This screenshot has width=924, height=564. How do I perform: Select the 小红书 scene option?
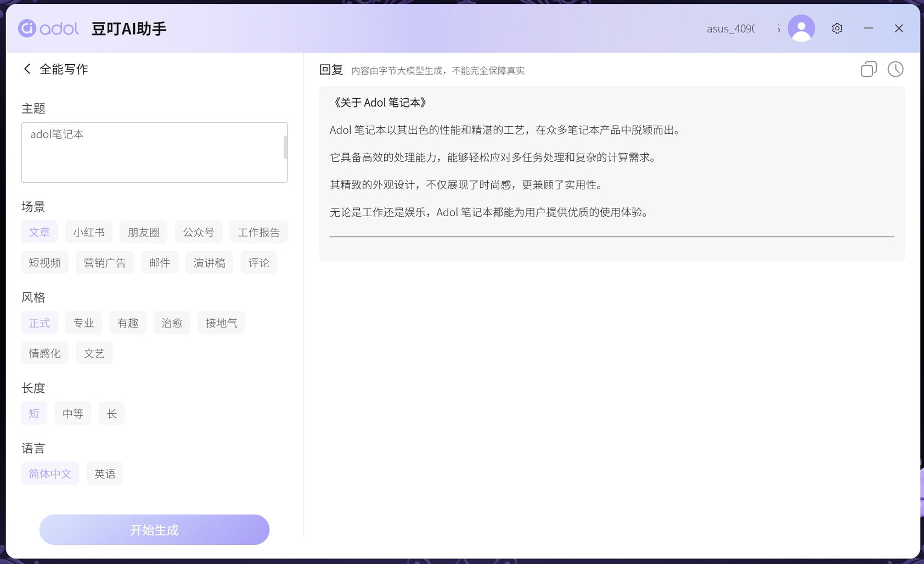pyautogui.click(x=89, y=232)
